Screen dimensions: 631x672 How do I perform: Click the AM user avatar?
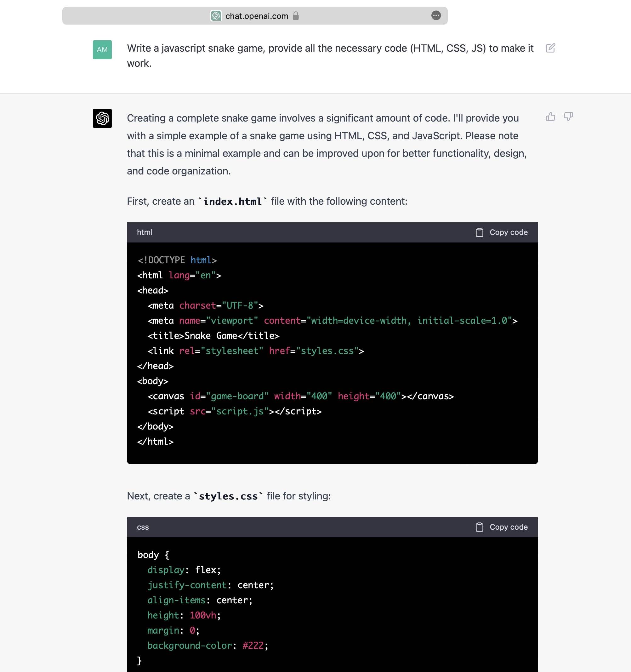click(102, 50)
